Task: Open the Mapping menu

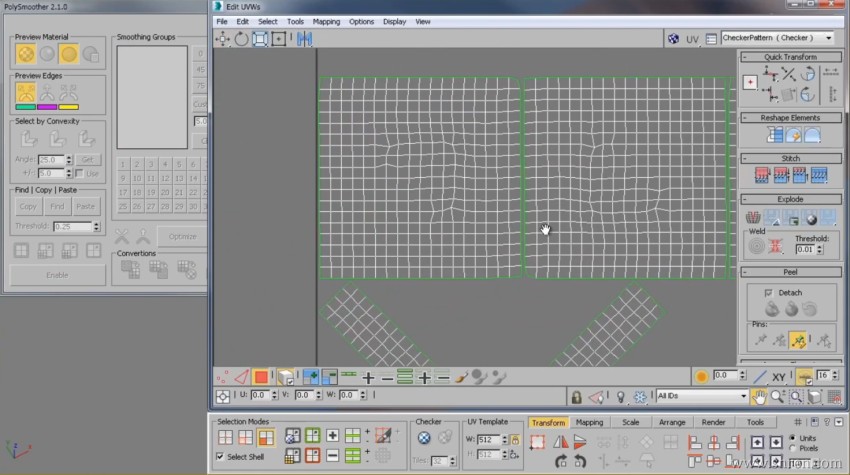Action: coord(326,21)
